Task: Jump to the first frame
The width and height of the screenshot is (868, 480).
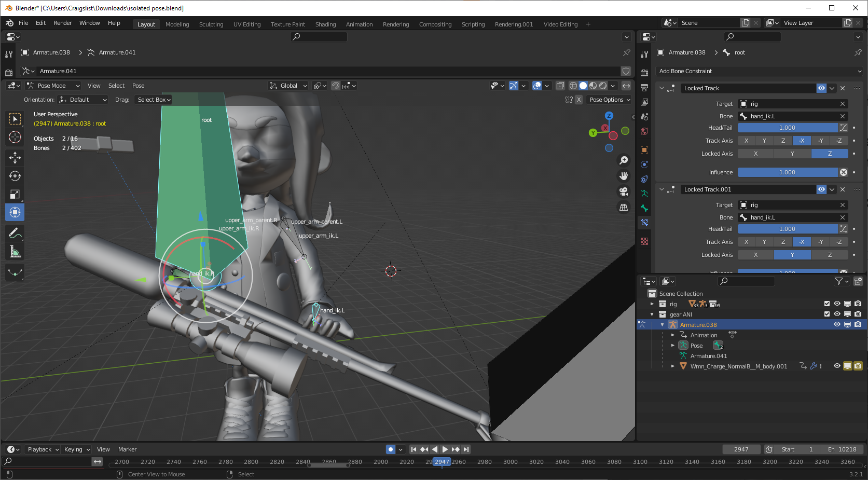Action: (414, 449)
